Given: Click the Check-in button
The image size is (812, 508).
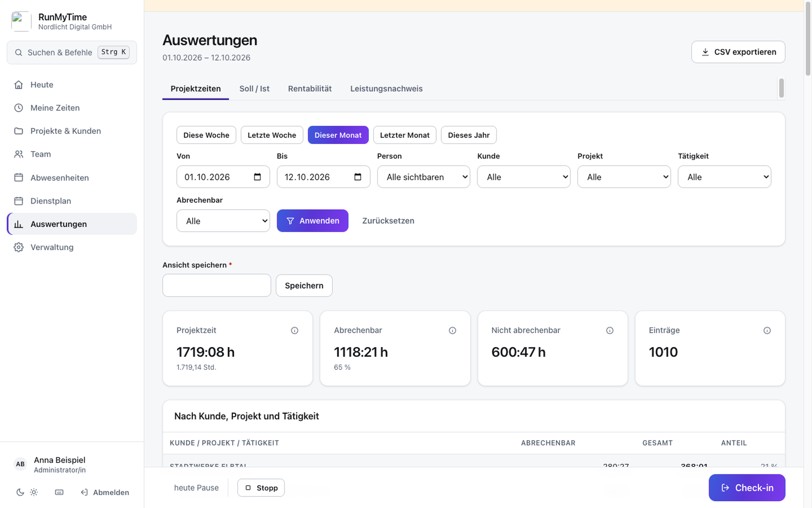Looking at the screenshot, I should point(747,488).
